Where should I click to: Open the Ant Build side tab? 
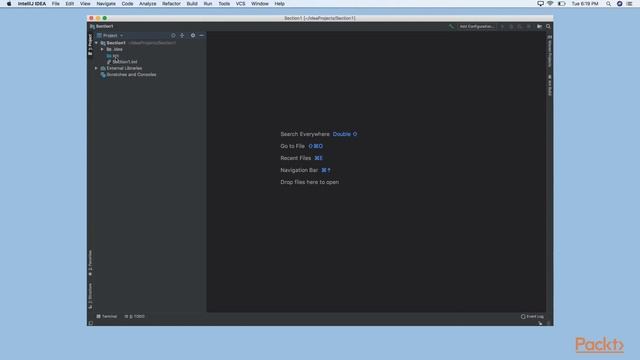(x=550, y=85)
